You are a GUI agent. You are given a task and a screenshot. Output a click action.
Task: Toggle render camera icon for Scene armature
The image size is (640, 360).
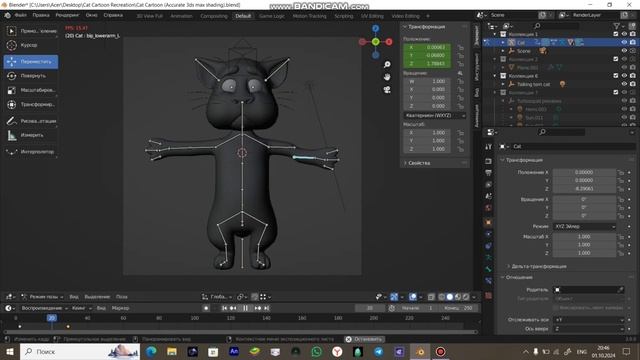click(x=632, y=51)
